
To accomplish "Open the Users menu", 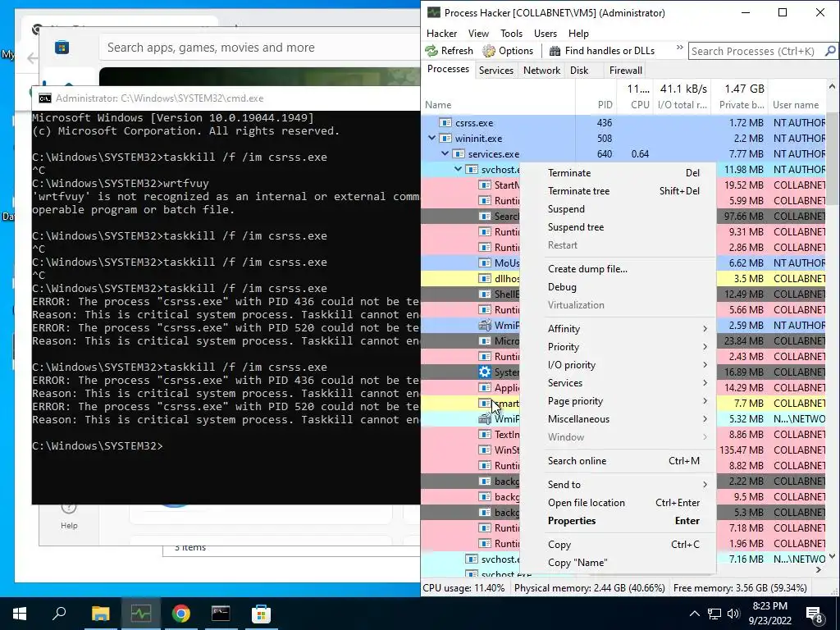I will pyautogui.click(x=546, y=33).
